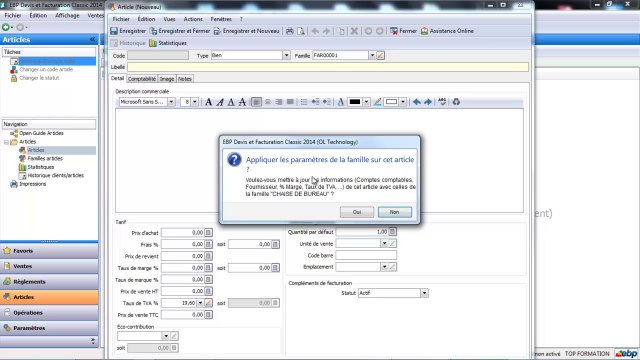
Task: Open the Paramètres sidebar section
Action: point(49,328)
